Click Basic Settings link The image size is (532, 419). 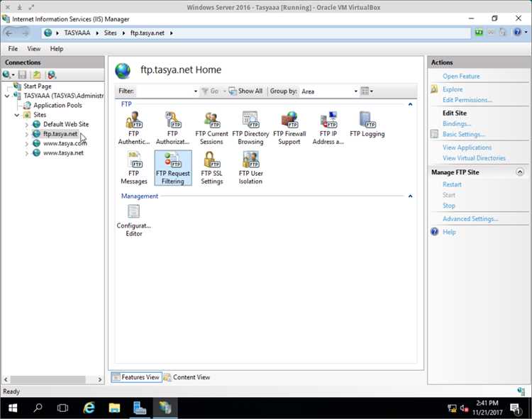point(463,134)
